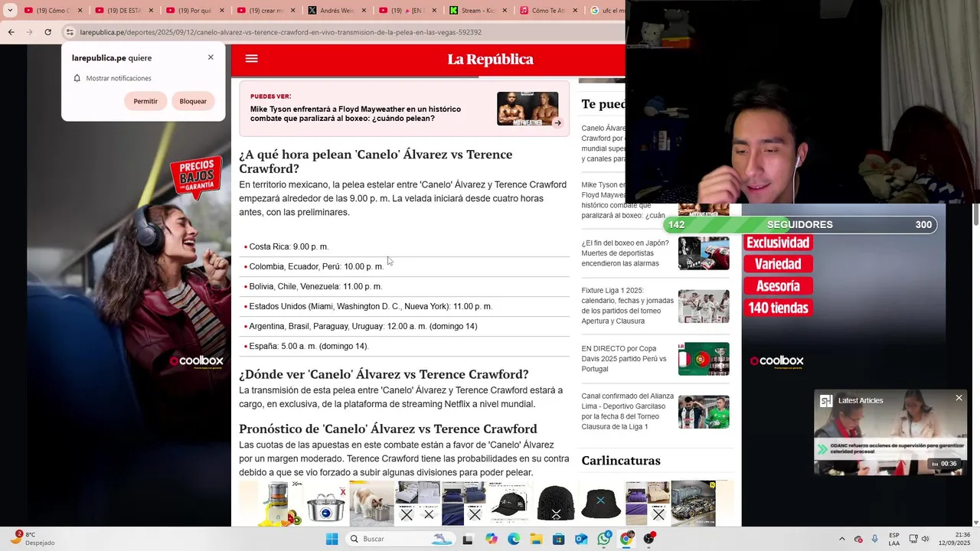Open Copilot from taskbar
This screenshot has width=980, height=551.
tap(491, 539)
